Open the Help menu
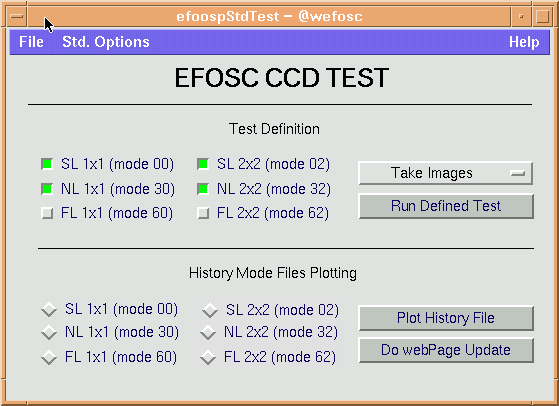Image resolution: width=559 pixels, height=406 pixels. 524,42
